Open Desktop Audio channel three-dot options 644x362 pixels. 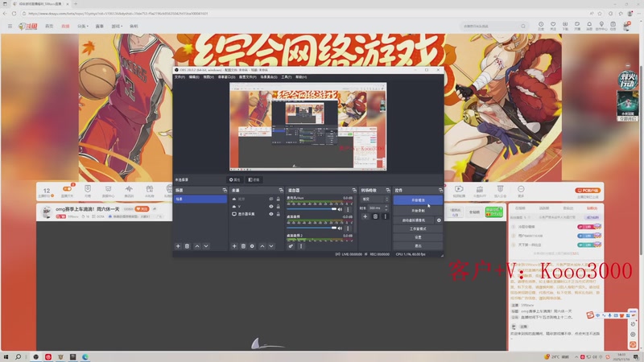[348, 228]
